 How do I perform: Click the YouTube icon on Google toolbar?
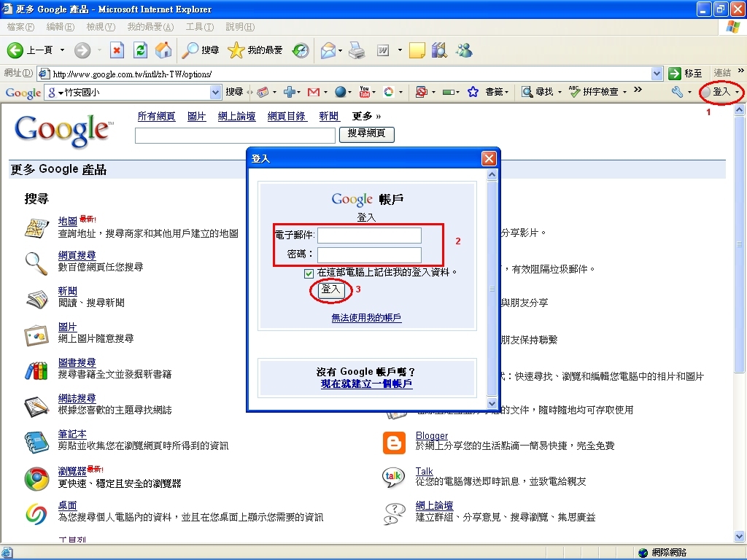click(x=365, y=92)
